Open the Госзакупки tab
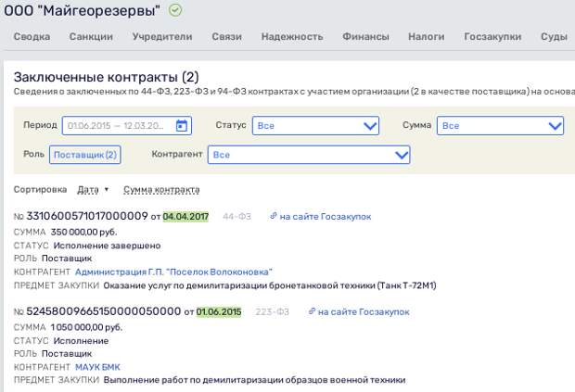Viewport: 575px width, 392px height. pos(492,37)
